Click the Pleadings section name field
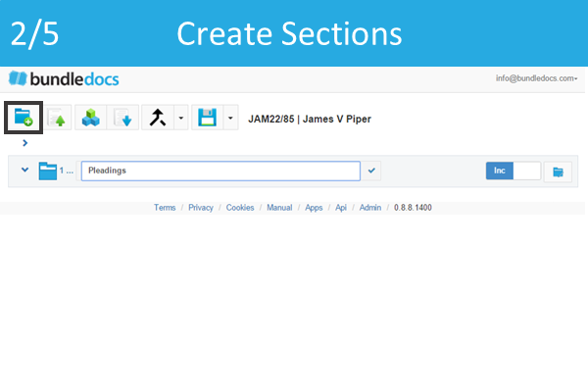 220,171
